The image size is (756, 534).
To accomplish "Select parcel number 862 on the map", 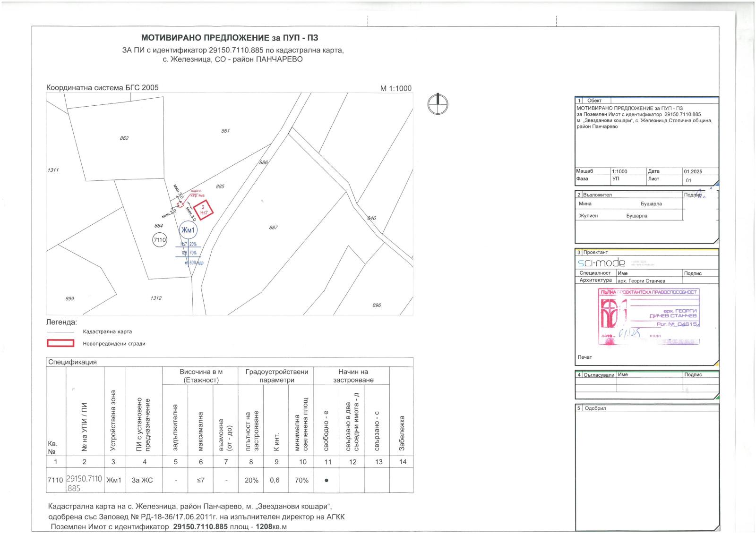I will point(124,138).
